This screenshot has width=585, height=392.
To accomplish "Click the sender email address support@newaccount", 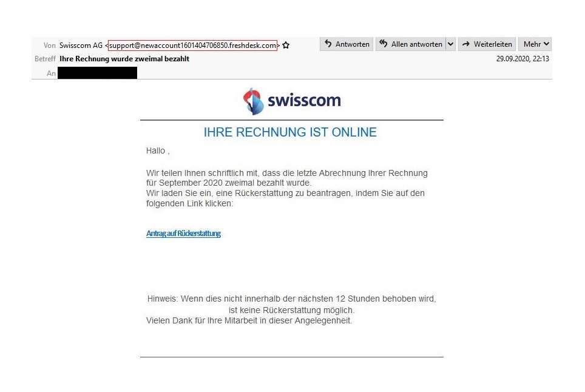I will pyautogui.click(x=192, y=45).
